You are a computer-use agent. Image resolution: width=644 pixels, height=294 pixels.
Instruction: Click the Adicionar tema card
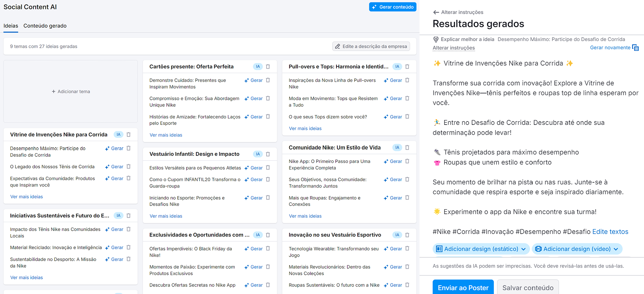70,91
